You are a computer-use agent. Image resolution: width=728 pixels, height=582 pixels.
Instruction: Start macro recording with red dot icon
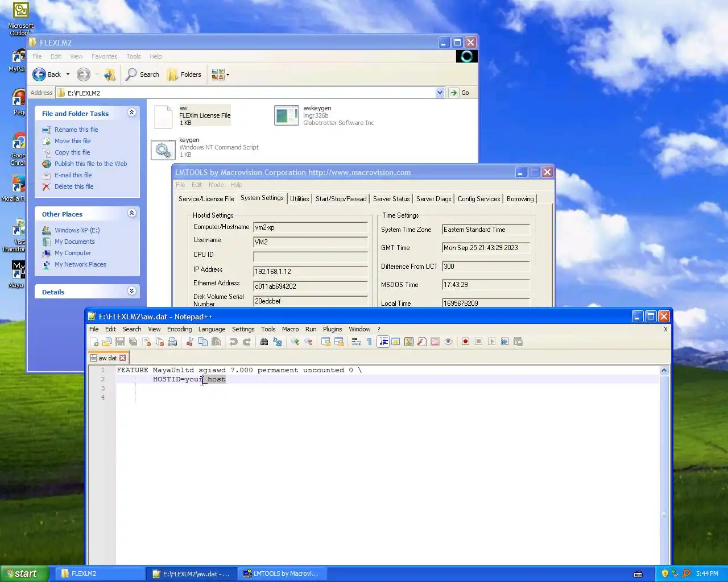pos(465,342)
